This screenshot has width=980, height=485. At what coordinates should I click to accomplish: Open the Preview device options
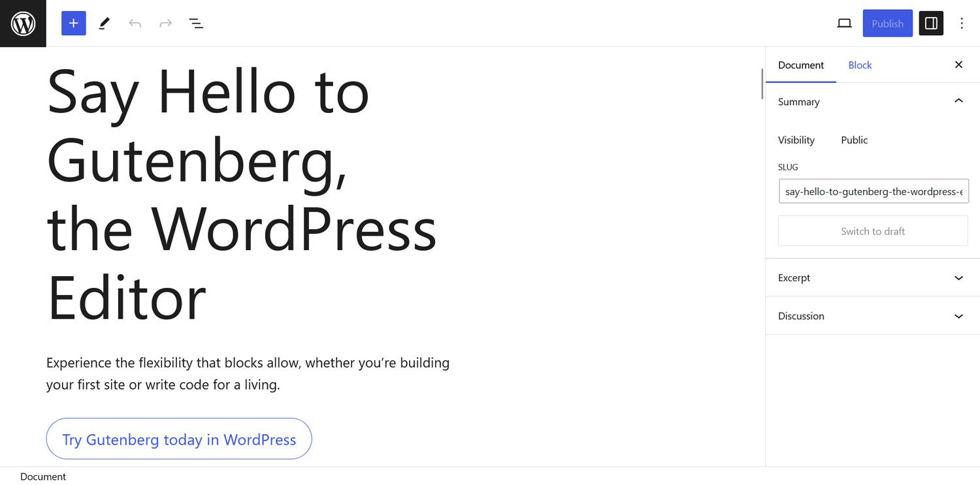[844, 23]
